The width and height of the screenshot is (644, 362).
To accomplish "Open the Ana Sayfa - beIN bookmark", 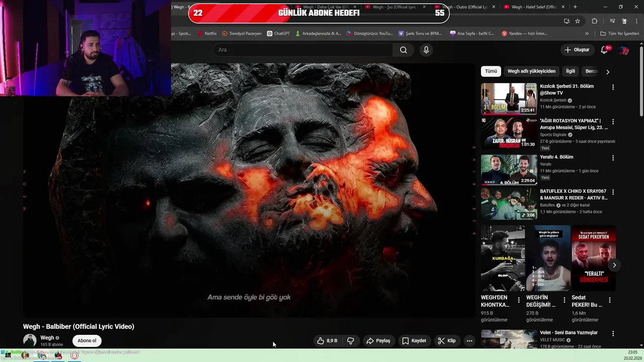I will [472, 34].
